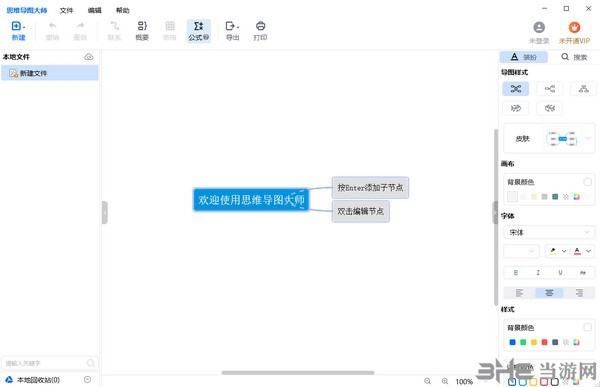600x387 pixels.
Task: Open the font size dropdown
Action: (521, 251)
